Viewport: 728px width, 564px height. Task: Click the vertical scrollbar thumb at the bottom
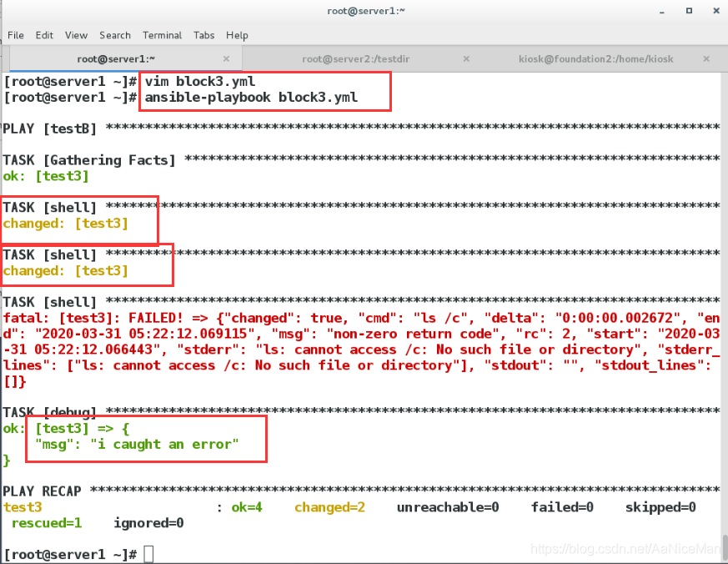coord(725,547)
